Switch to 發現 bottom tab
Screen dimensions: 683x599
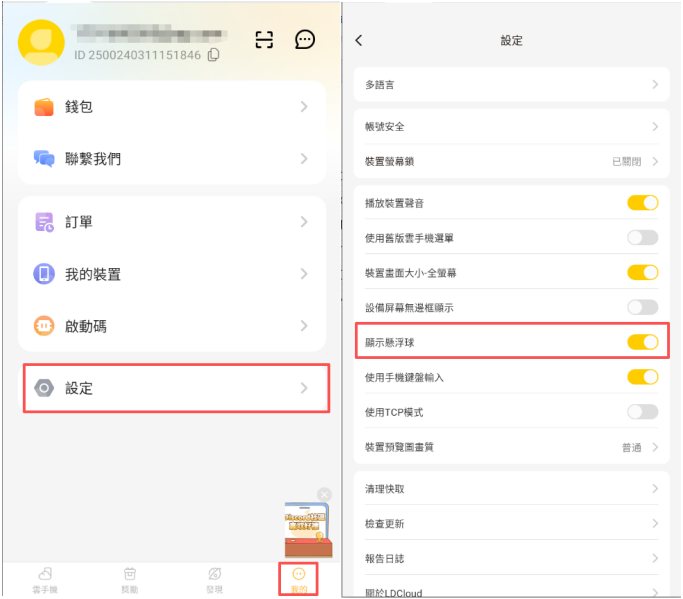[214, 579]
